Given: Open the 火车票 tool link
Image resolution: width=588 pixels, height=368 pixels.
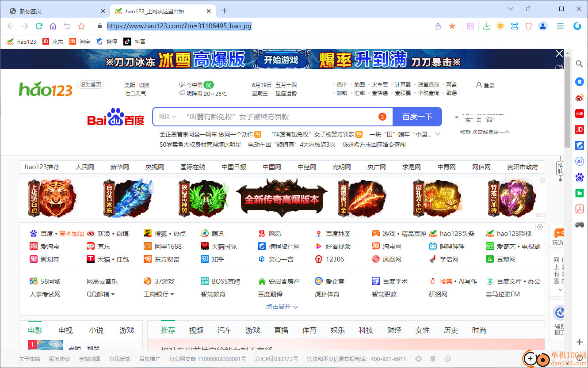Looking at the screenshot, I should point(379,84).
